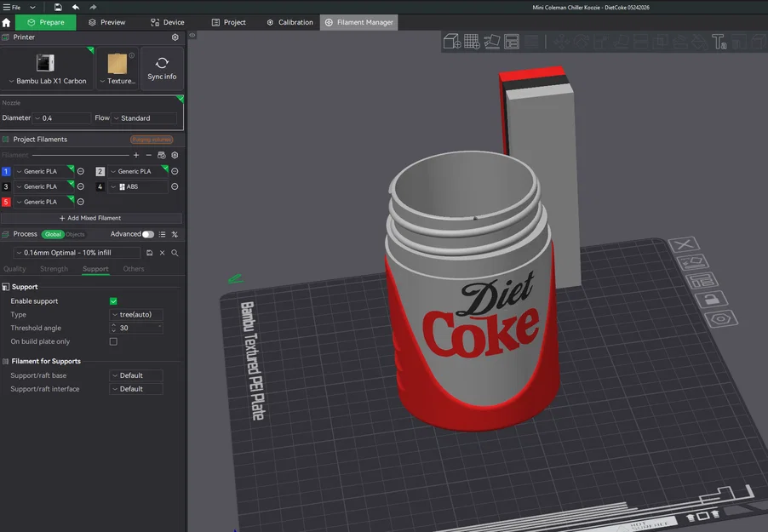Open the support Type tree(auto) dropdown
The height and width of the screenshot is (532, 768).
pos(136,314)
